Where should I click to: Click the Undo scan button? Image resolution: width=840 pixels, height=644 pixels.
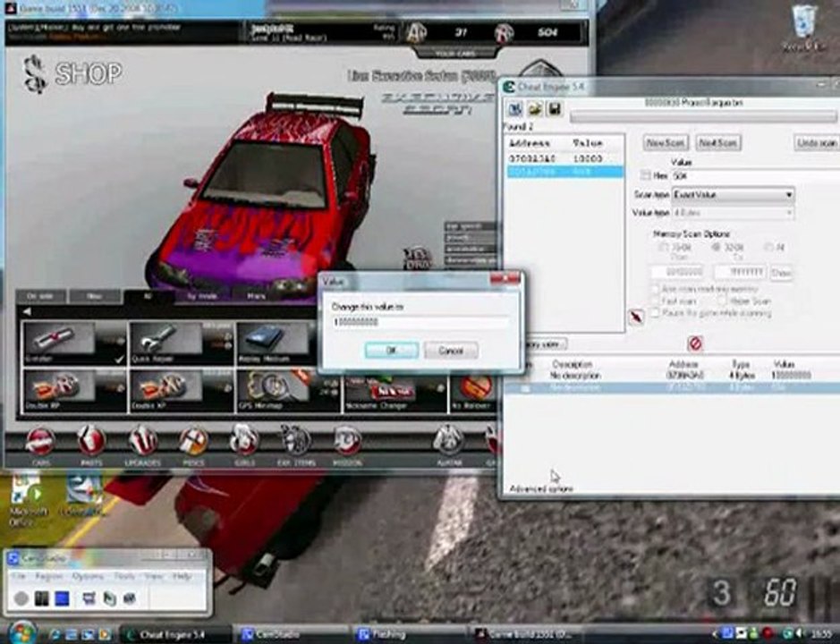click(817, 142)
